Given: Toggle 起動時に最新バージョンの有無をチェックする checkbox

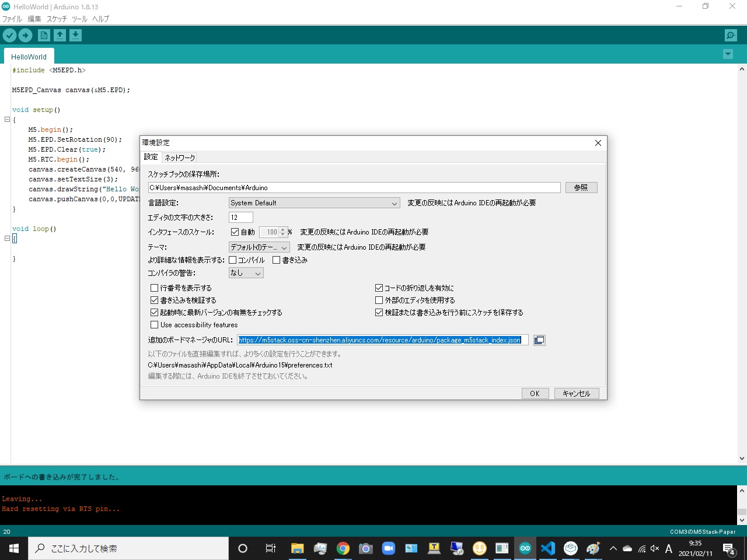Looking at the screenshot, I should 155,313.
